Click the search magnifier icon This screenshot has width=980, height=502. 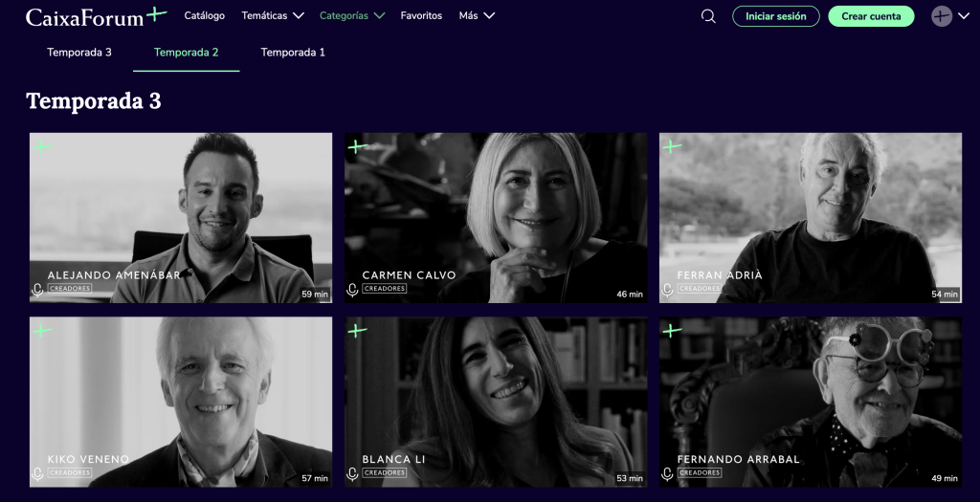[708, 16]
